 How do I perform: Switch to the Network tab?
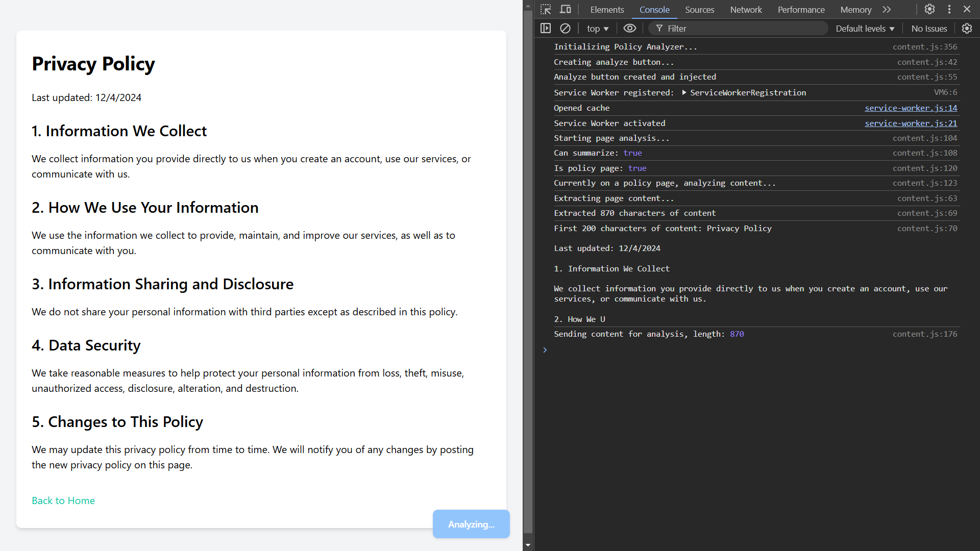tap(746, 10)
